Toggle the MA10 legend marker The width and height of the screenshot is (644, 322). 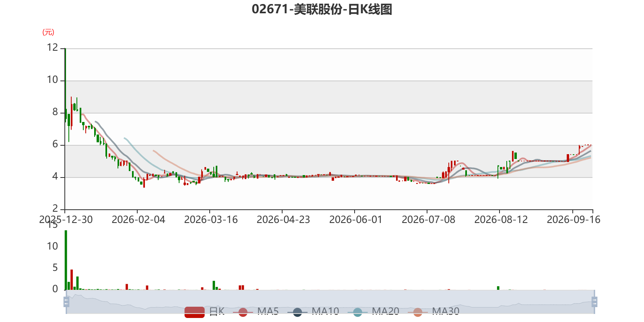297,312
